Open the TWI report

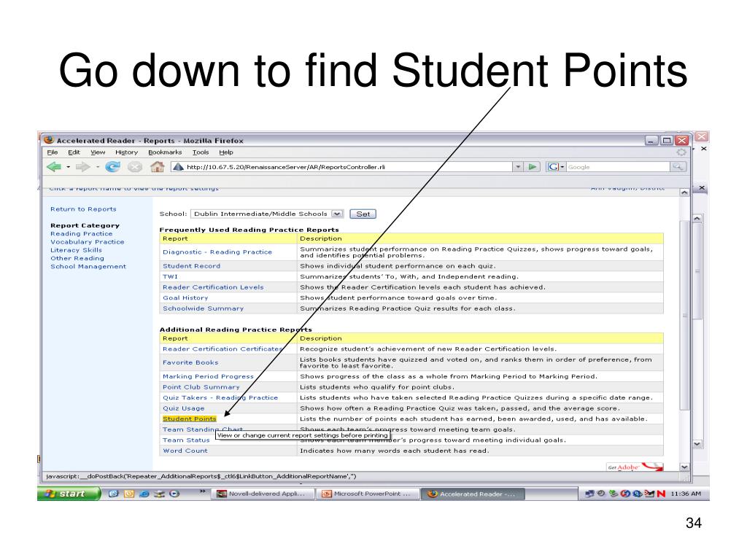(x=170, y=276)
